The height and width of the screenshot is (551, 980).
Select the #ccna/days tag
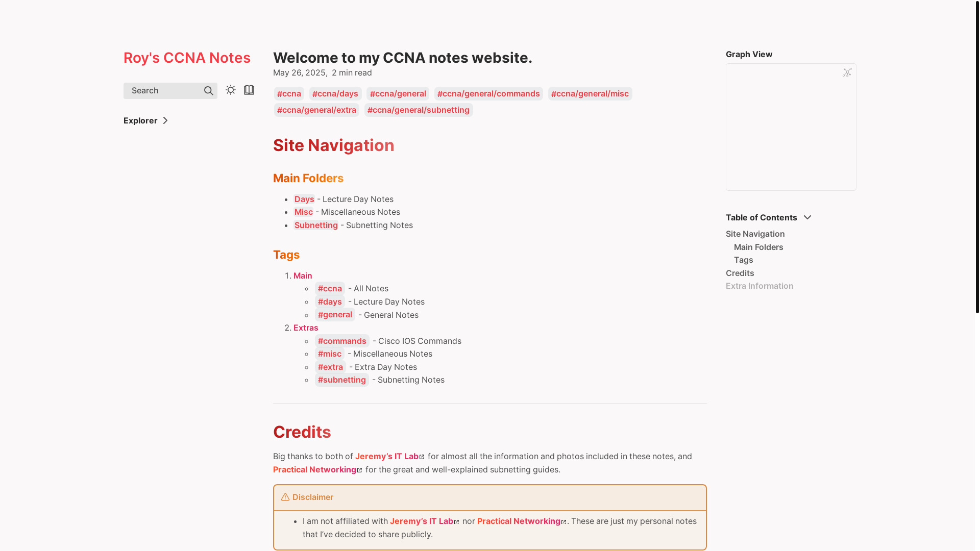click(x=335, y=93)
